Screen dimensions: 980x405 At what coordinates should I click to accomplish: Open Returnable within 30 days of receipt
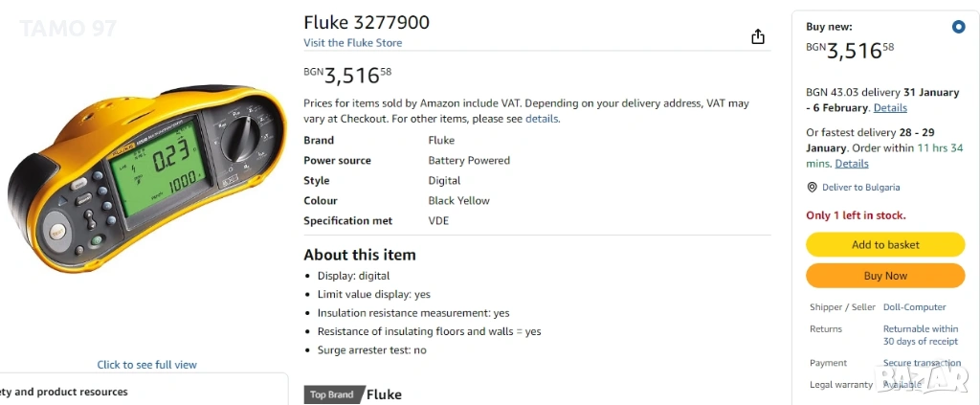coord(920,335)
